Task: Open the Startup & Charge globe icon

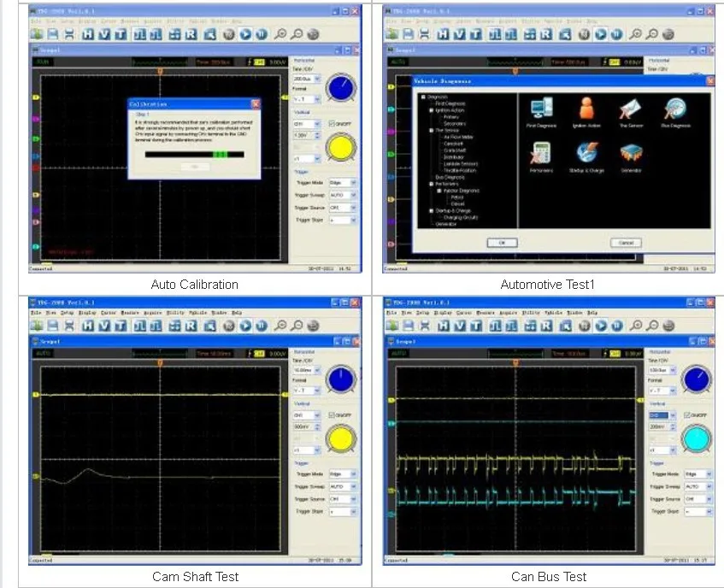Action: 586,152
